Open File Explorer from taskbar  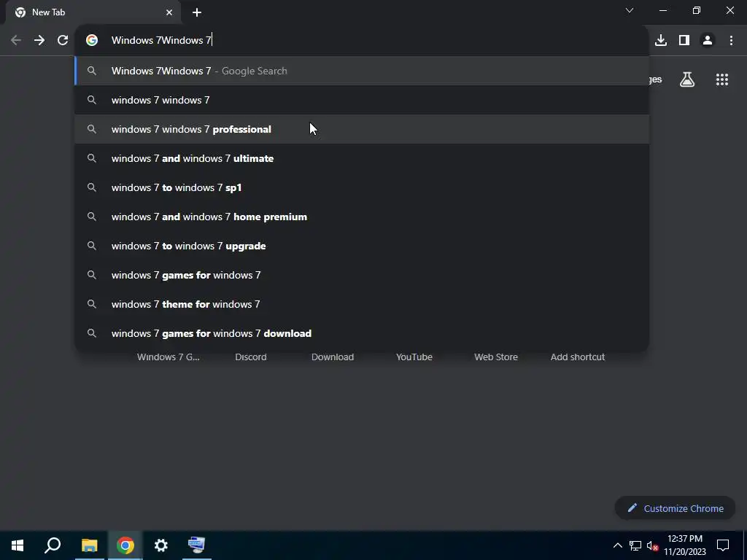pyautogui.click(x=89, y=545)
